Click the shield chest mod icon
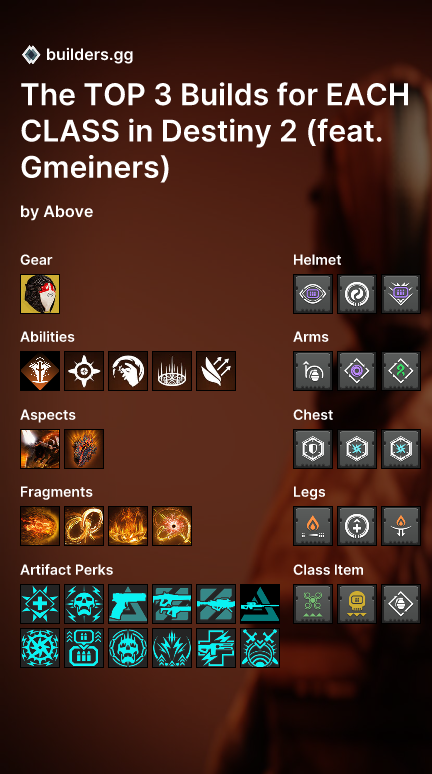432x774 pixels. tap(313, 449)
